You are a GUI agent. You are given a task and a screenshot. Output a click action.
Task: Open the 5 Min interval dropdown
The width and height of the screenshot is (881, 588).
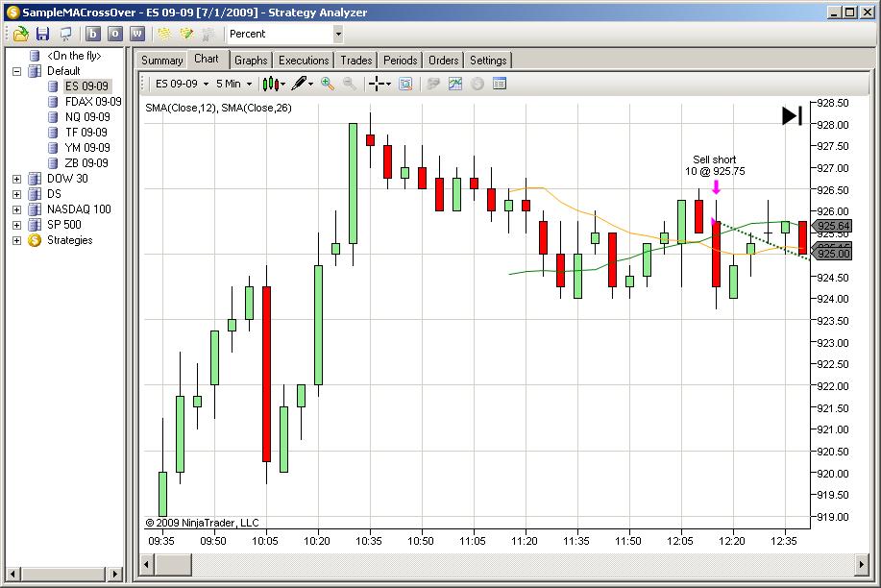pyautogui.click(x=233, y=84)
